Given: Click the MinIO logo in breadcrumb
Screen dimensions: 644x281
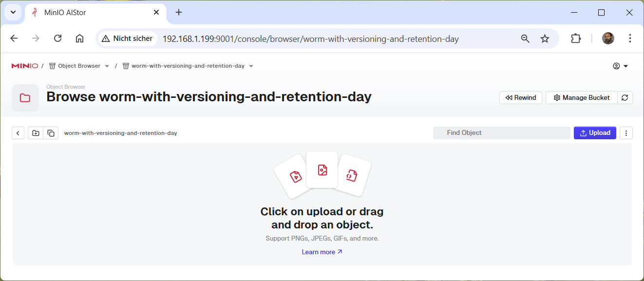Looking at the screenshot, I should (x=24, y=66).
